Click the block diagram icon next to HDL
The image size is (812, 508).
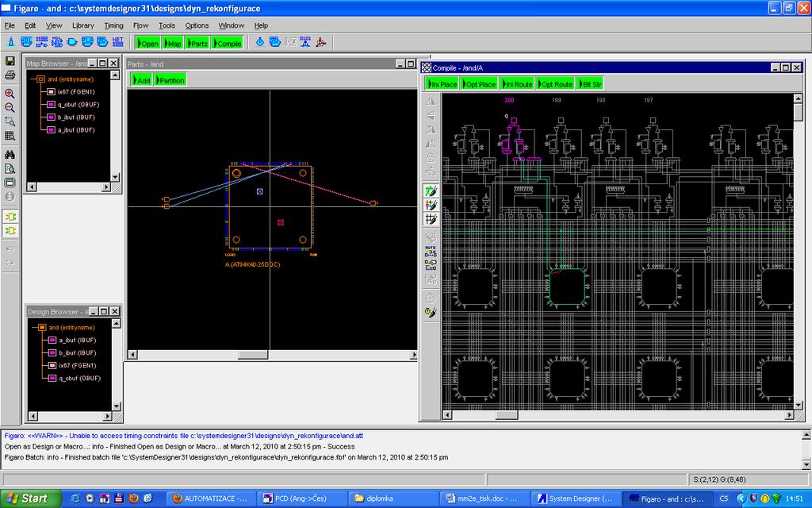point(41,42)
